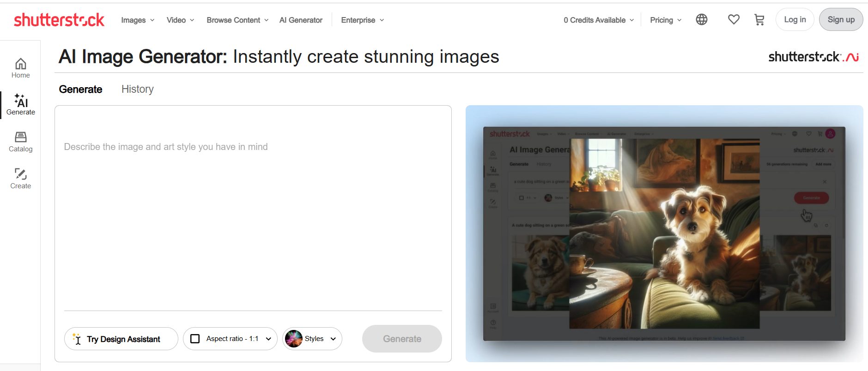
Task: Open favorites heart icon
Action: pos(734,19)
